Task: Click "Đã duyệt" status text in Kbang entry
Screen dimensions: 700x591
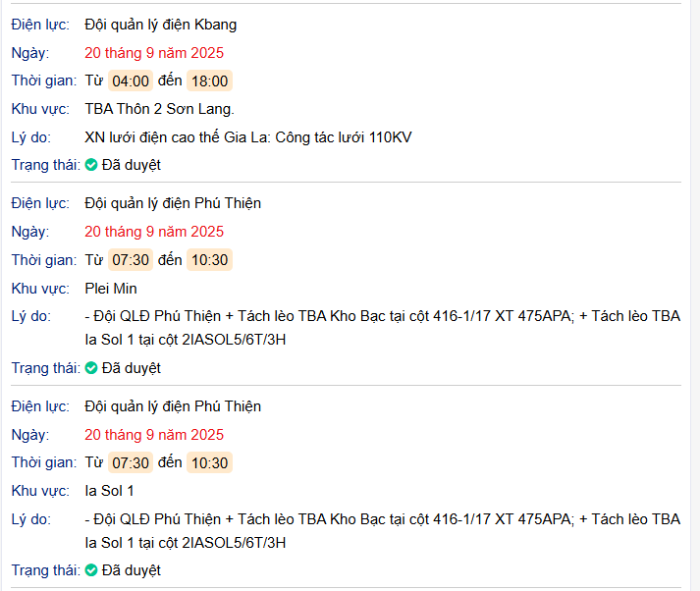Action: (x=132, y=165)
